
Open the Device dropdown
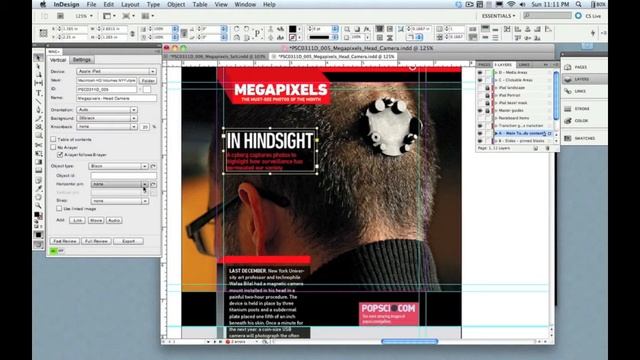coord(116,71)
